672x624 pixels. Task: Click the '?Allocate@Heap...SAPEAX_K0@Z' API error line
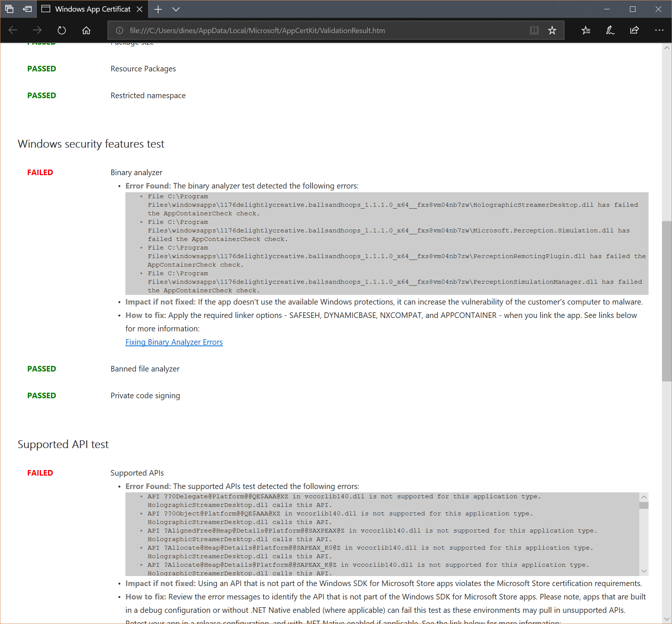coord(370,552)
